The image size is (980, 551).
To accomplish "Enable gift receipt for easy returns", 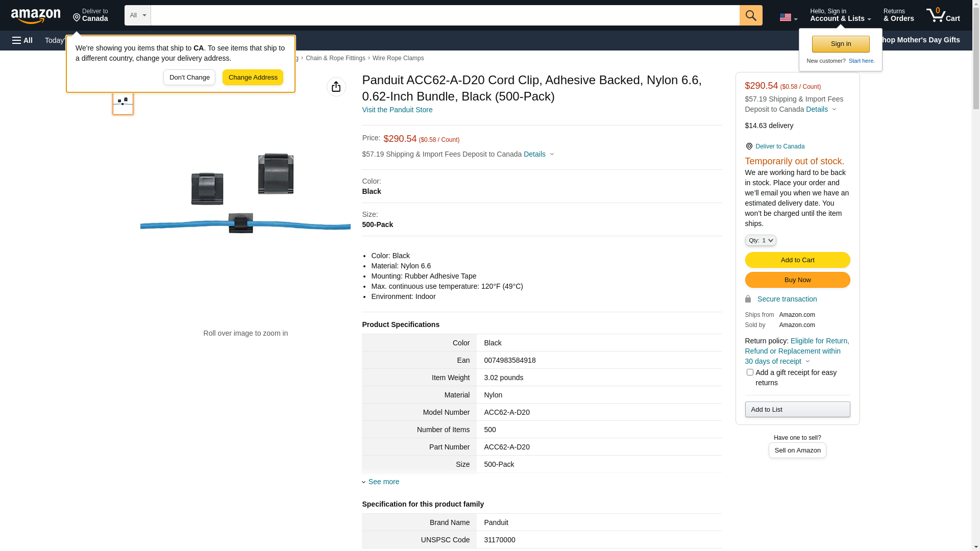I will tap(750, 372).
